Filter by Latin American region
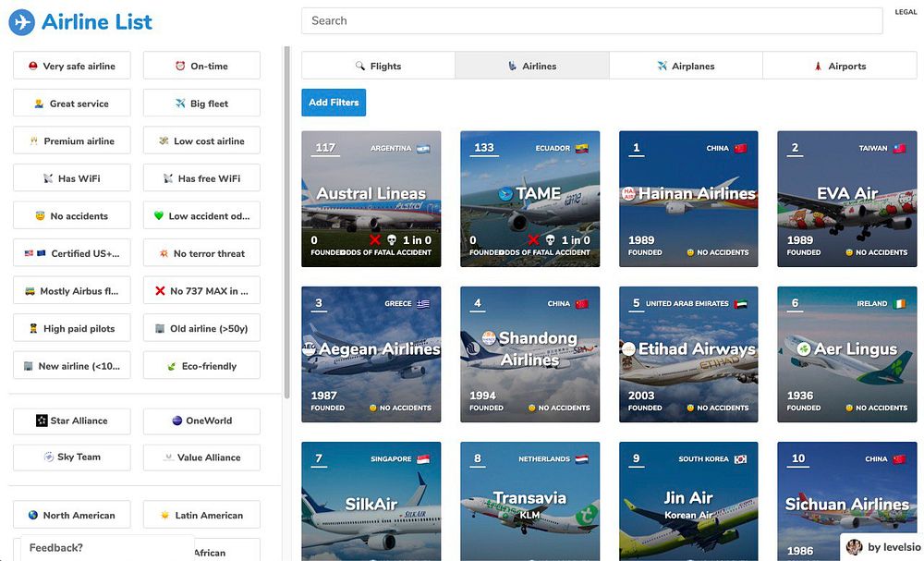The width and height of the screenshot is (924, 561). click(201, 515)
